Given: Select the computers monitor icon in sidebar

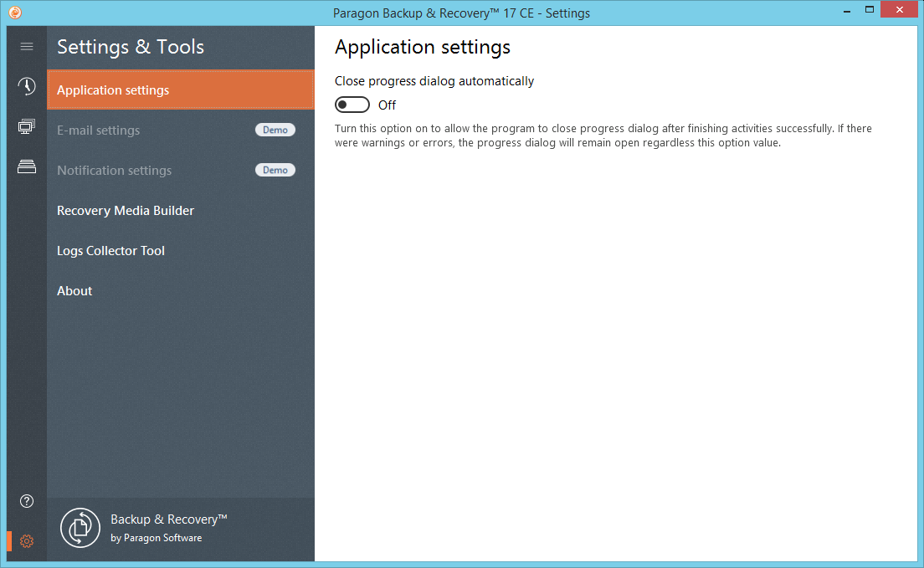Looking at the screenshot, I should [27, 126].
